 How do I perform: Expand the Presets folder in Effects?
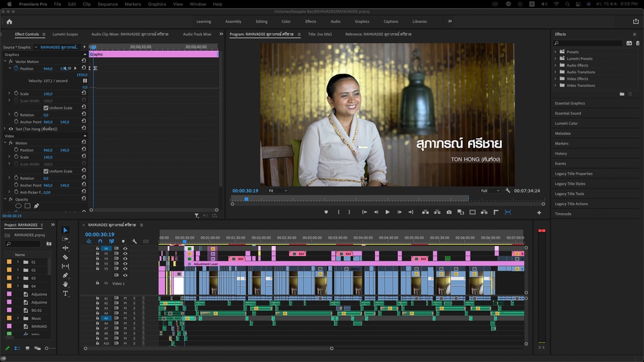click(555, 52)
